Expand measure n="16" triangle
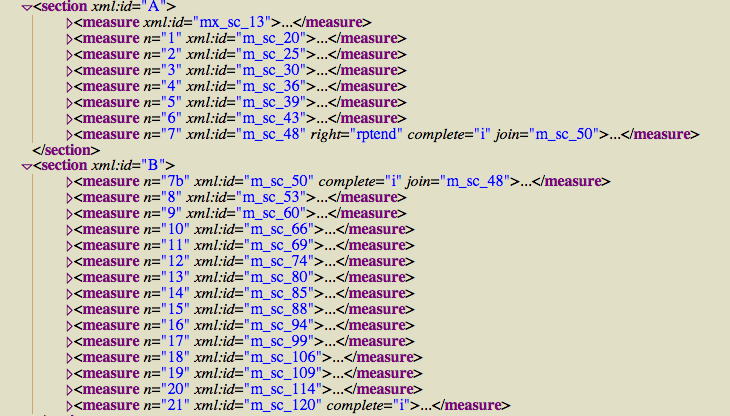Screen dimensions: 730x416 (69, 326)
